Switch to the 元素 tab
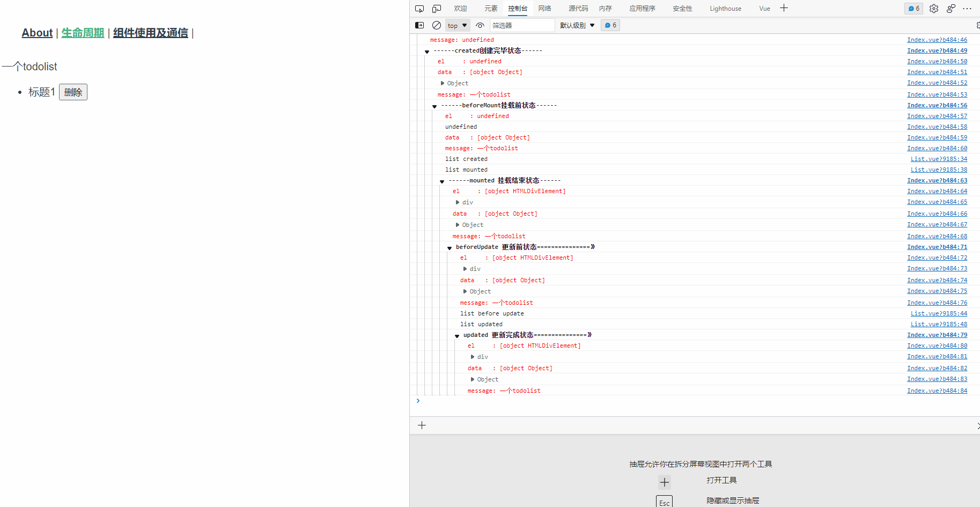This screenshot has height=507, width=980. [x=491, y=9]
